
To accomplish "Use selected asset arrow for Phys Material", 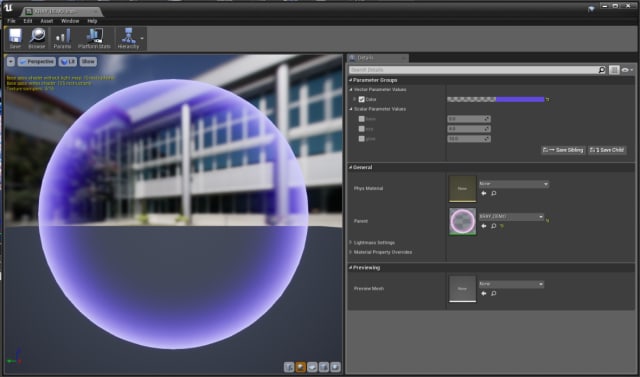I will tap(484, 193).
